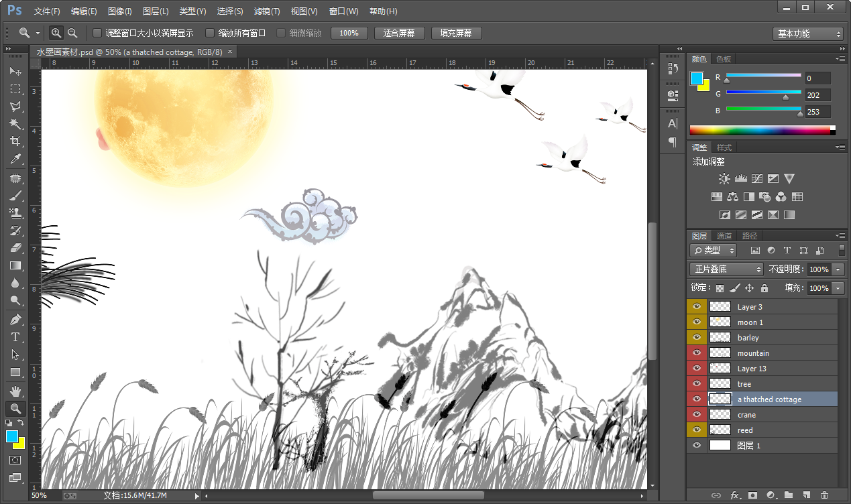This screenshot has width=851, height=504.
Task: Click the foreground color in Color panel
Action: pos(697,78)
